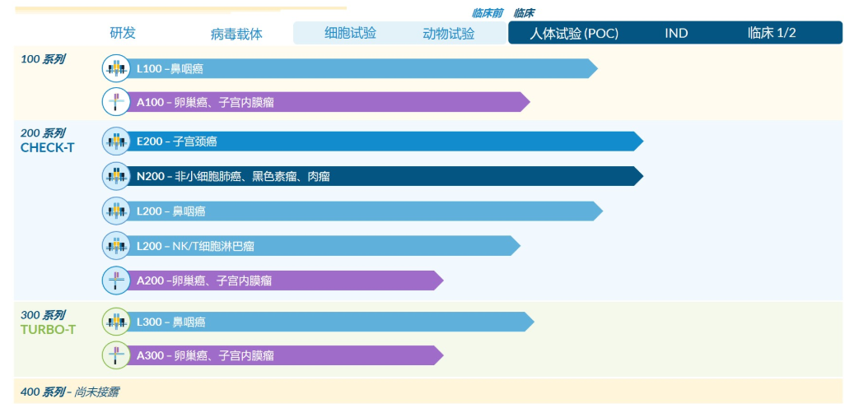Viewport: 868px width, 408px height.
Task: Select the 人体试验 (POC) clinical stage
Action: pyautogui.click(x=574, y=33)
